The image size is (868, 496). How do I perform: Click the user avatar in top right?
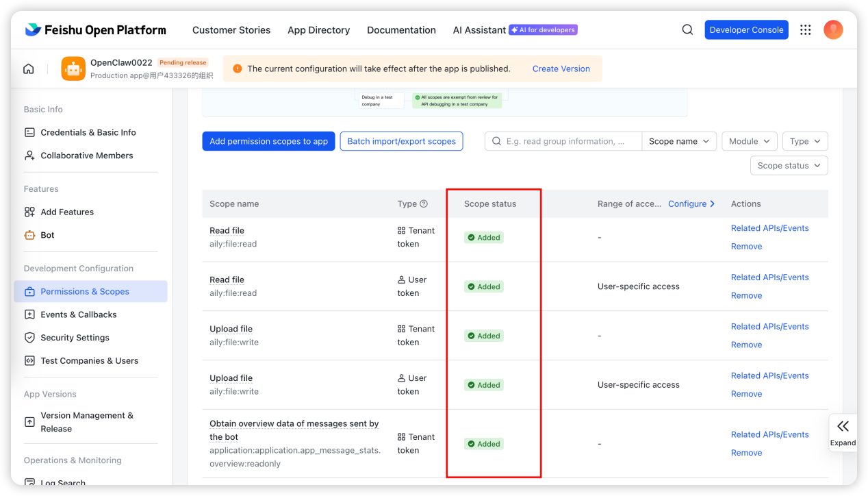coord(833,29)
